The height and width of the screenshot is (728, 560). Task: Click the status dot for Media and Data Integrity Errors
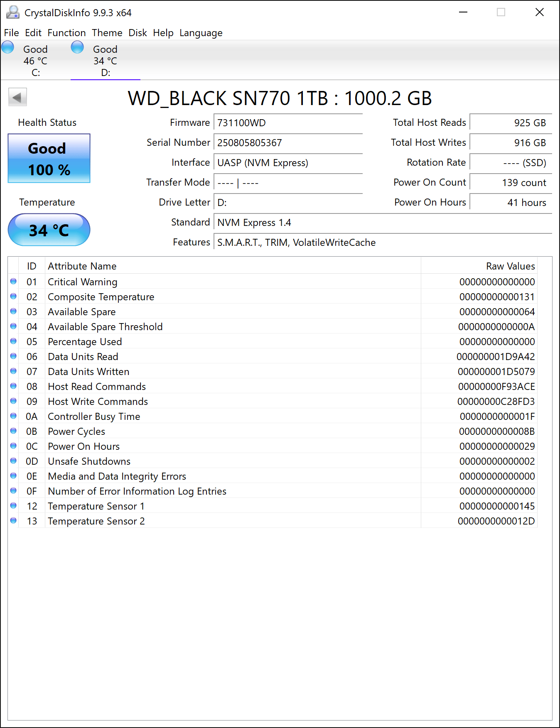click(13, 476)
